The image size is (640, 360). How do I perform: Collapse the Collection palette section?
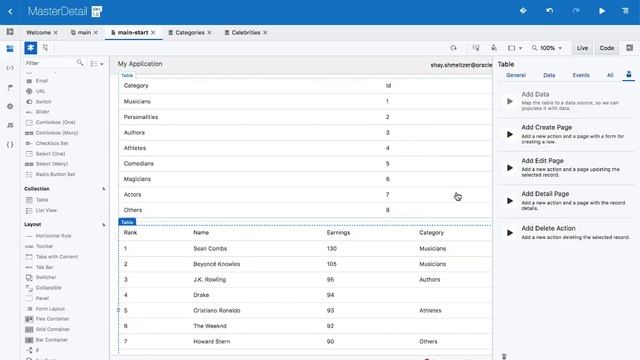pos(104,189)
